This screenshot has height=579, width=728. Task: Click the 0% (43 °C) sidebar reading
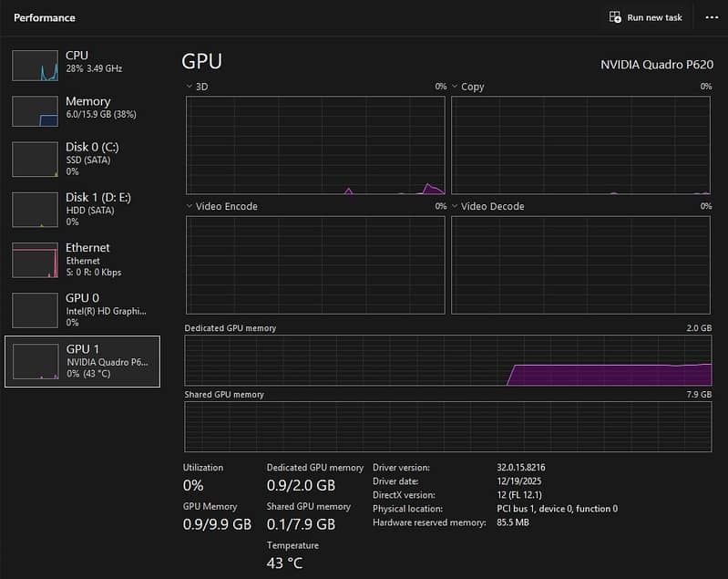click(x=88, y=374)
